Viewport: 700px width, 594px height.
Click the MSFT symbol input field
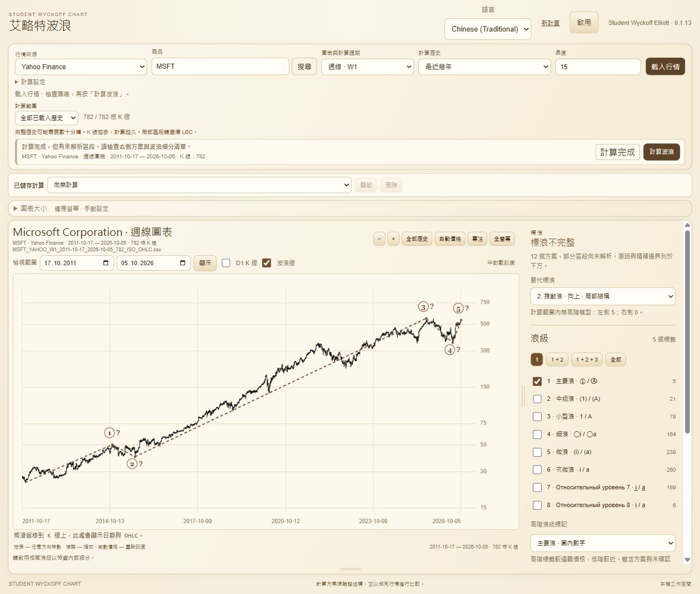(220, 66)
